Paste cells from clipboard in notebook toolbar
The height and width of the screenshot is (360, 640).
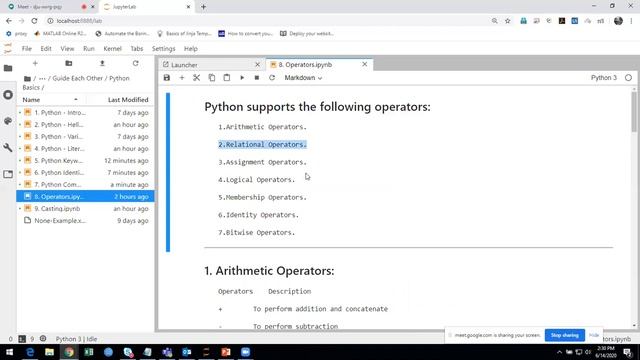click(227, 78)
